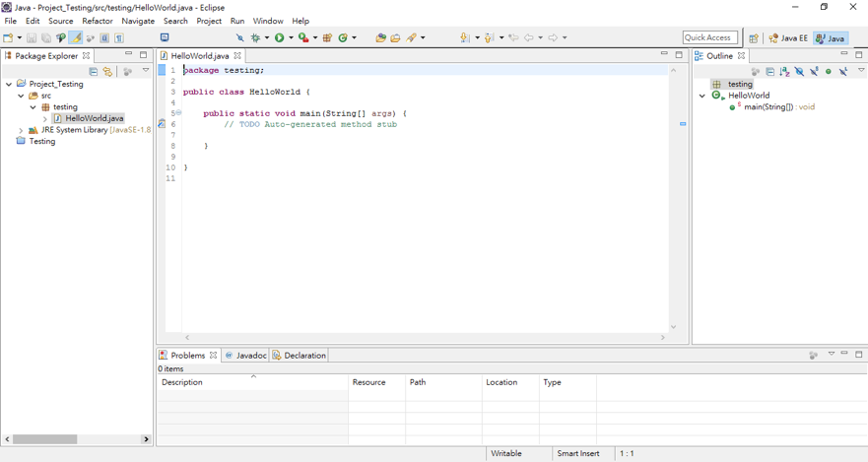Expand the JRE System Library node
This screenshot has width=868, height=462.
coord(21,130)
